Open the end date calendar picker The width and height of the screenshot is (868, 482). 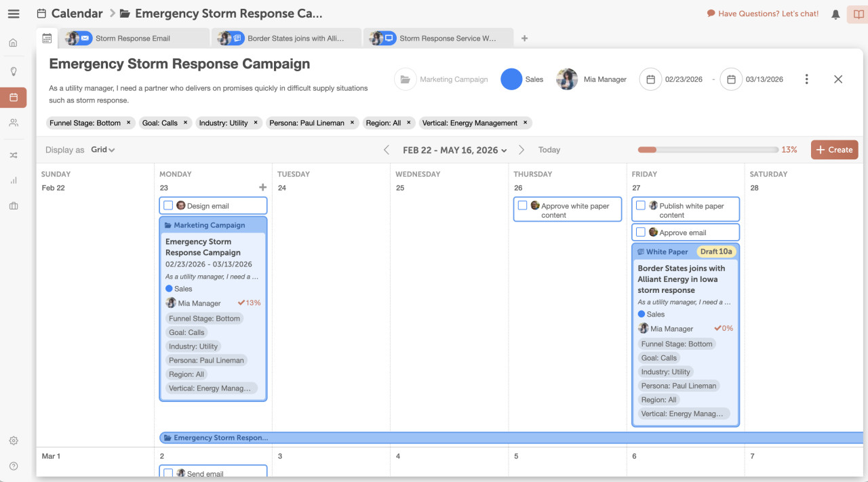731,79
